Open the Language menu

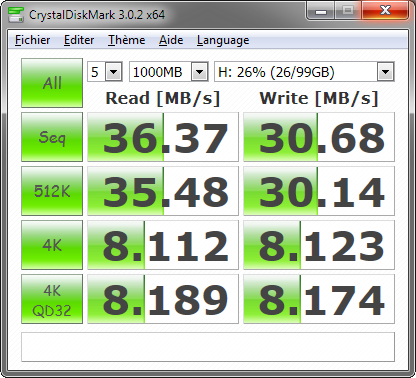tap(223, 40)
